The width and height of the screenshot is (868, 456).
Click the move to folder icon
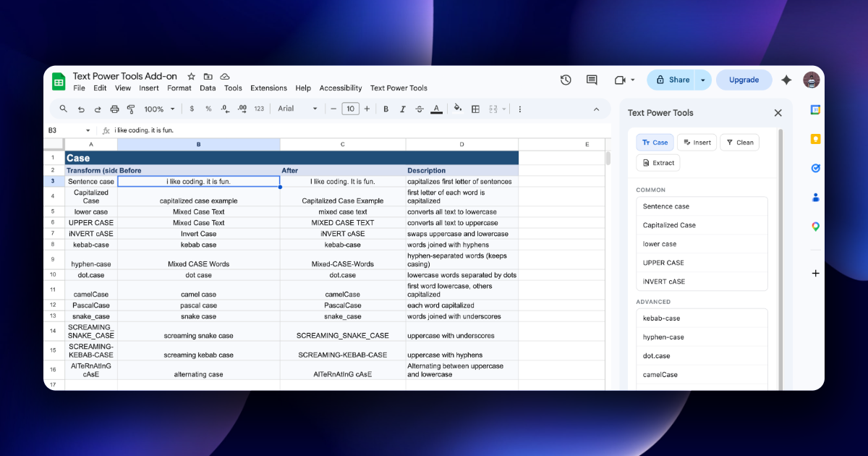pyautogui.click(x=208, y=77)
